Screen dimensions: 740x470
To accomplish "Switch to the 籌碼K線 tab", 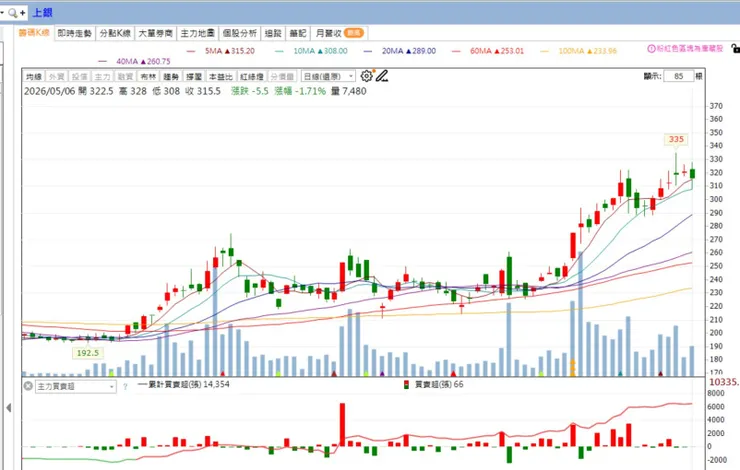I will point(34,33).
